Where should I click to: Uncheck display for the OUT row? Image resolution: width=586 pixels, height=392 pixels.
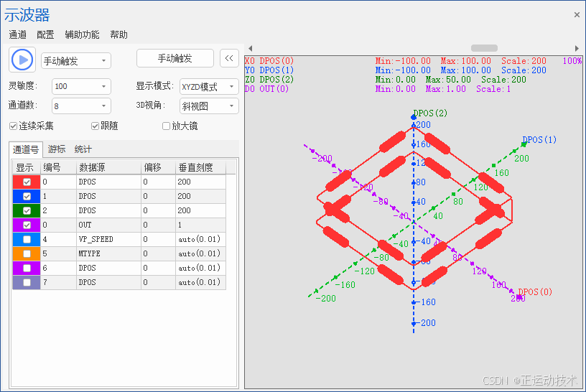pyautogui.click(x=27, y=225)
